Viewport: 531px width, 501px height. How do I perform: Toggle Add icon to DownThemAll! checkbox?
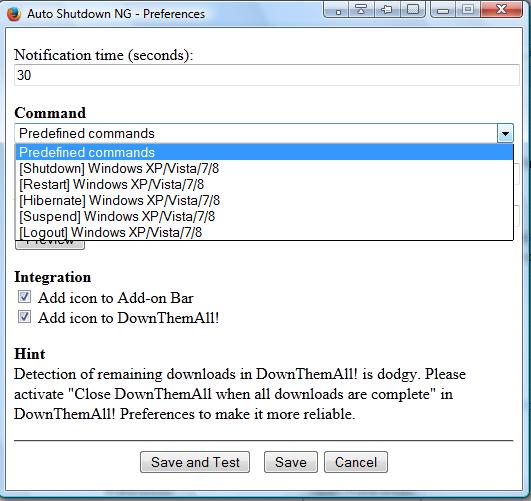point(24,317)
